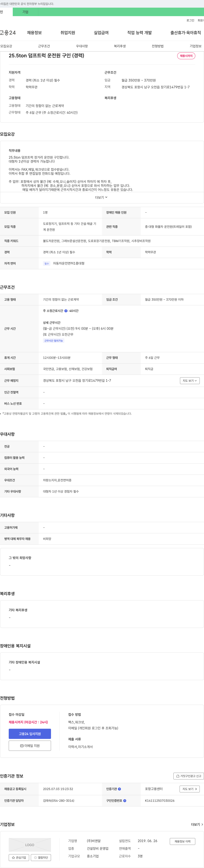
Task: Click job keywords row starting 불도저운전원
Action: coord(97,241)
